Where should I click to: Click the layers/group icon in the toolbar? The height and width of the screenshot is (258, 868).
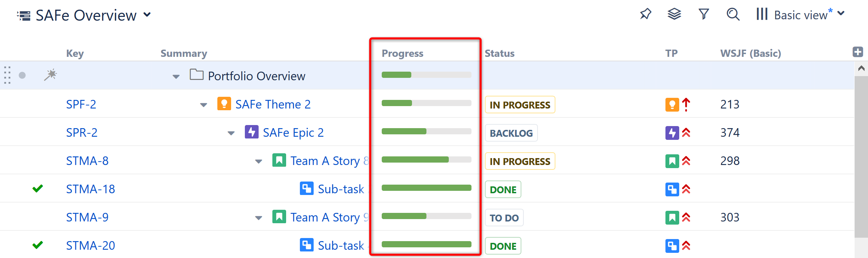[x=674, y=14]
